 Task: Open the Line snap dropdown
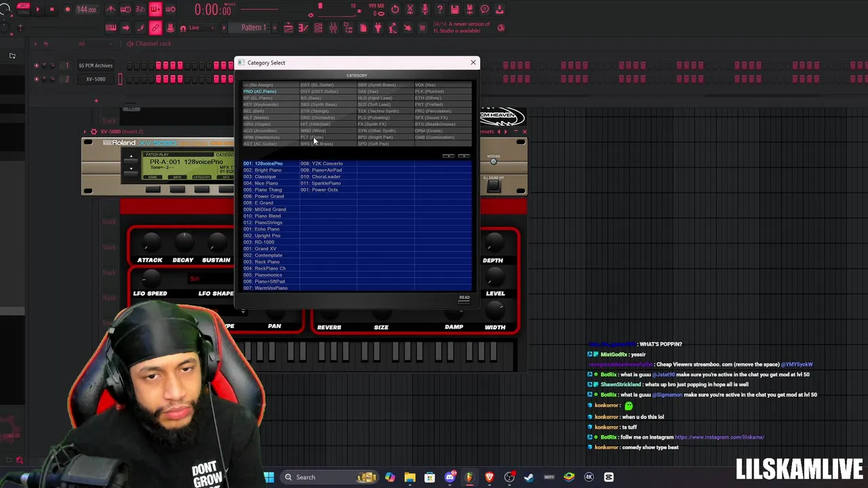point(201,27)
